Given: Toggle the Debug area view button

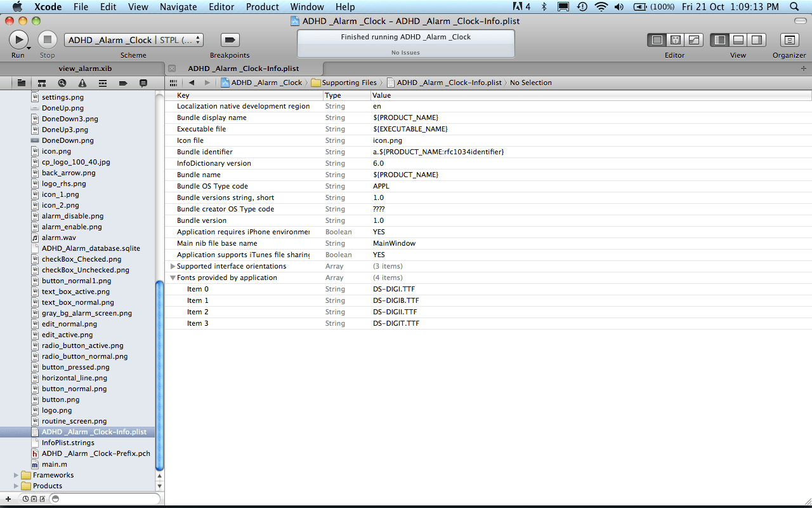Looking at the screenshot, I should click(x=738, y=40).
